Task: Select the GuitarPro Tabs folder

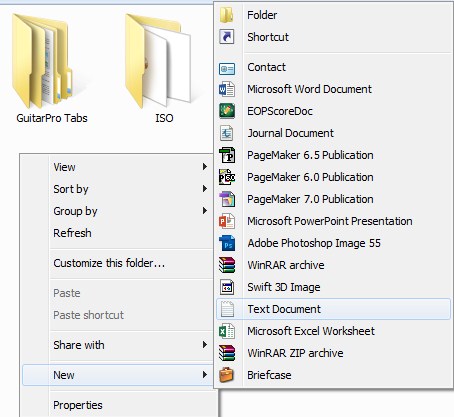Action: 52,68
